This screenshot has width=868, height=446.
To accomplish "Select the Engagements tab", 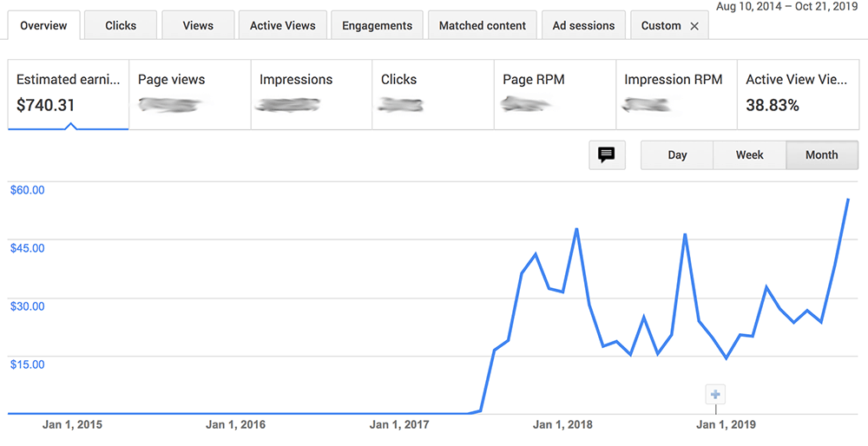I will pos(378,26).
